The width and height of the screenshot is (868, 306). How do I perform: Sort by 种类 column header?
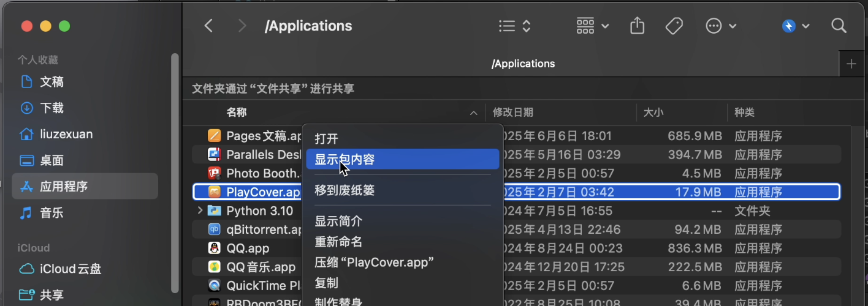point(745,113)
